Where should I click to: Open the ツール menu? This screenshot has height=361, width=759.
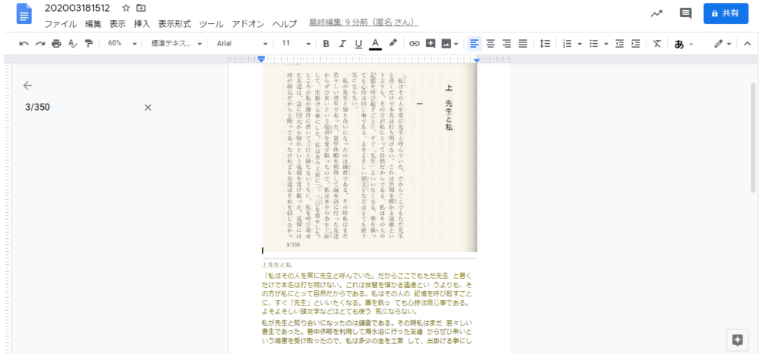(x=211, y=24)
